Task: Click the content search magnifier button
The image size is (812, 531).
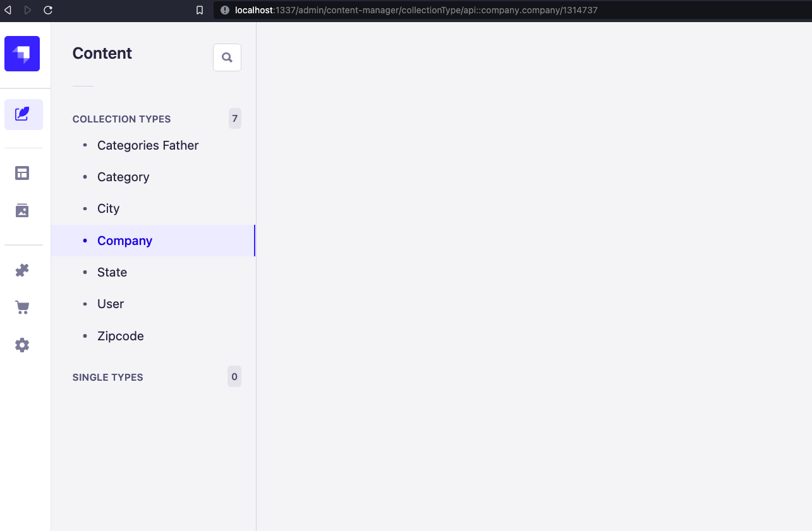Action: pyautogui.click(x=227, y=57)
